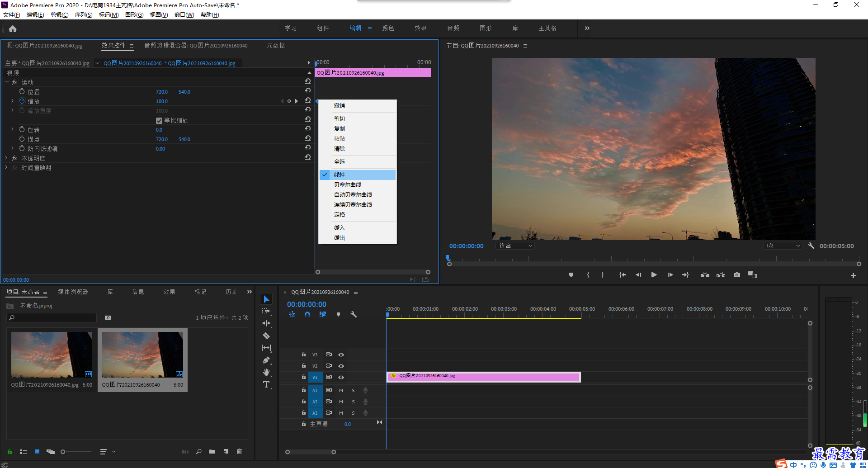
Task: Click the Extract button in program monitor
Action: [721, 275]
